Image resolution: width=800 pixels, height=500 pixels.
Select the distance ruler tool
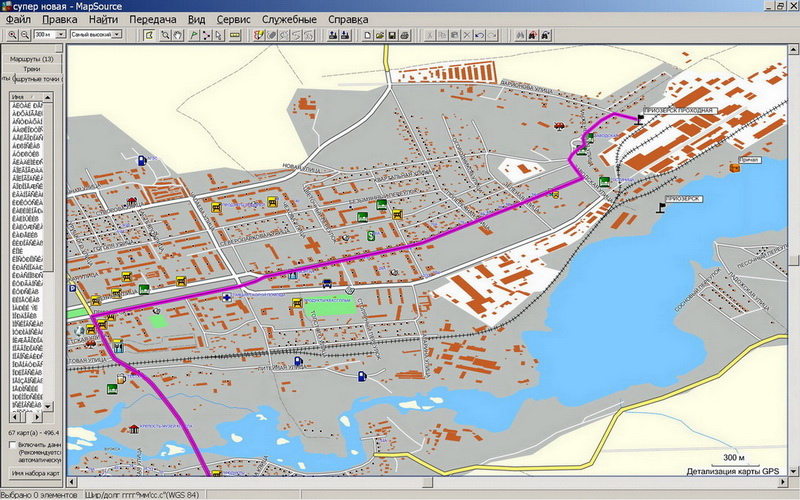tap(234, 35)
